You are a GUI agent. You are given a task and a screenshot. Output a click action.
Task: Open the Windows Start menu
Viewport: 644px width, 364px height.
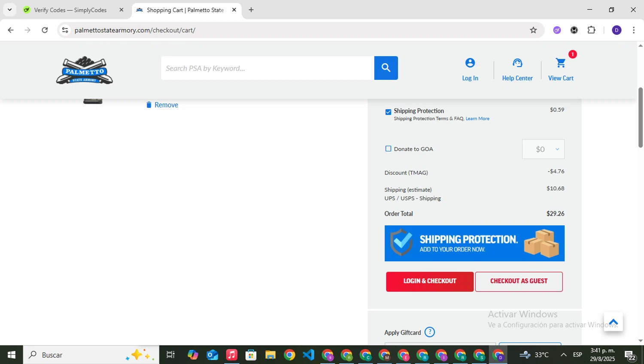[x=12, y=355]
